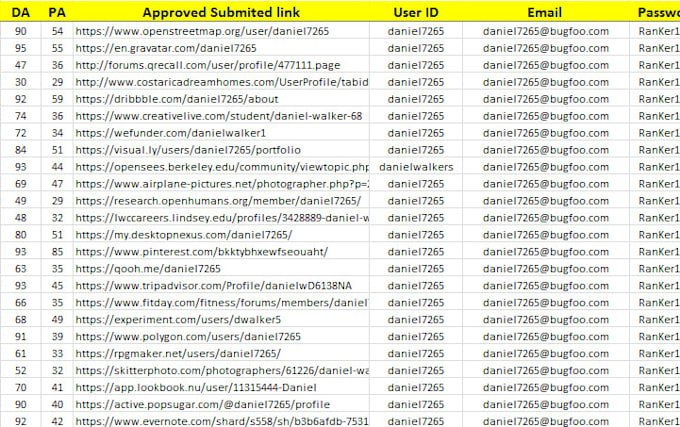Click the email cell in tripadvisor row
The image size is (680, 427).
coord(546,285)
